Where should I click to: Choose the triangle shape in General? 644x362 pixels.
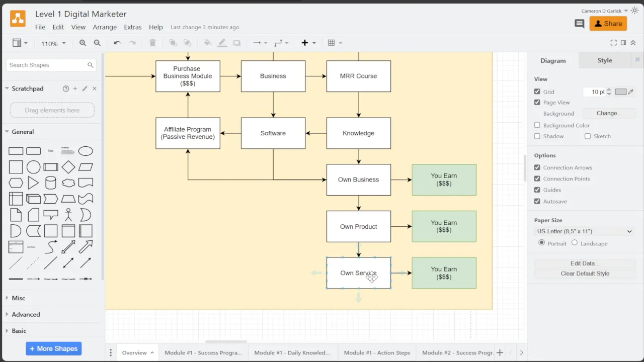pos(33,183)
